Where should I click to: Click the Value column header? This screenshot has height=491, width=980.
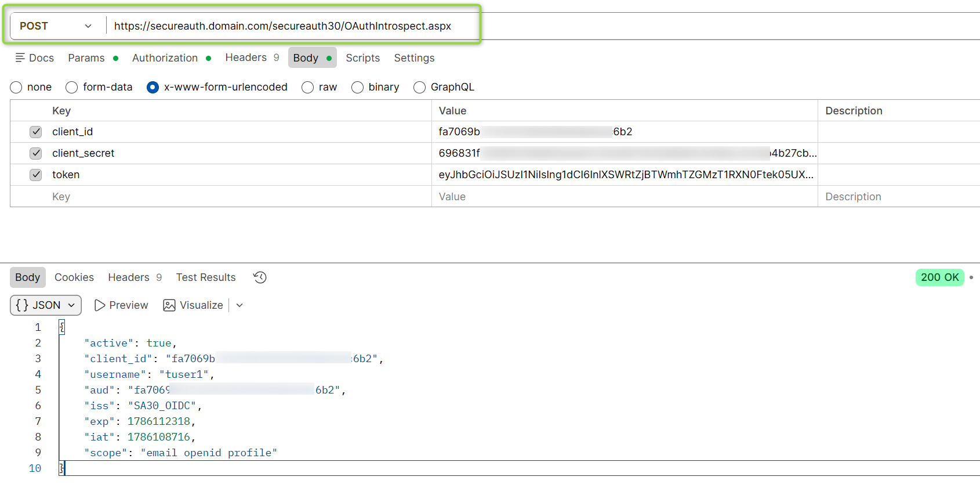pyautogui.click(x=452, y=111)
